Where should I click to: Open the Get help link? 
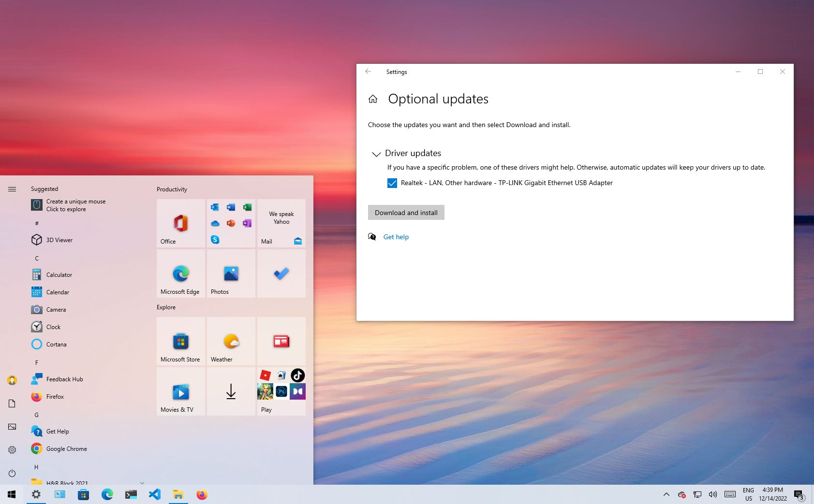pos(396,237)
